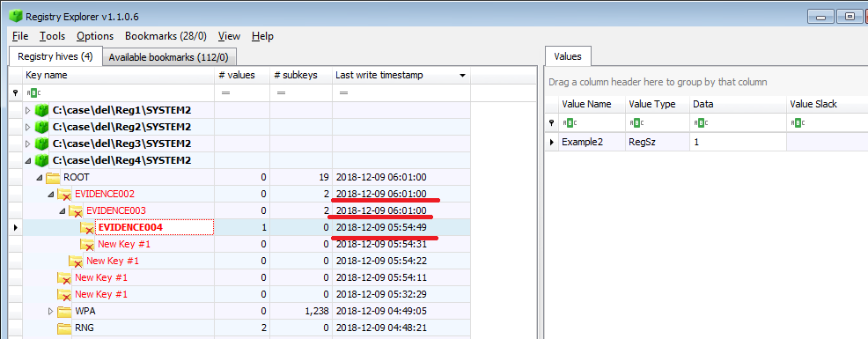The image size is (868, 339).
Task: Collapse the EVIDENCE002 key
Action: 51,195
